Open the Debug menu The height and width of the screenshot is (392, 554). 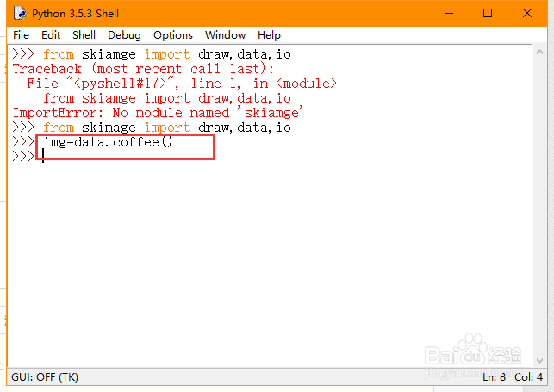124,35
